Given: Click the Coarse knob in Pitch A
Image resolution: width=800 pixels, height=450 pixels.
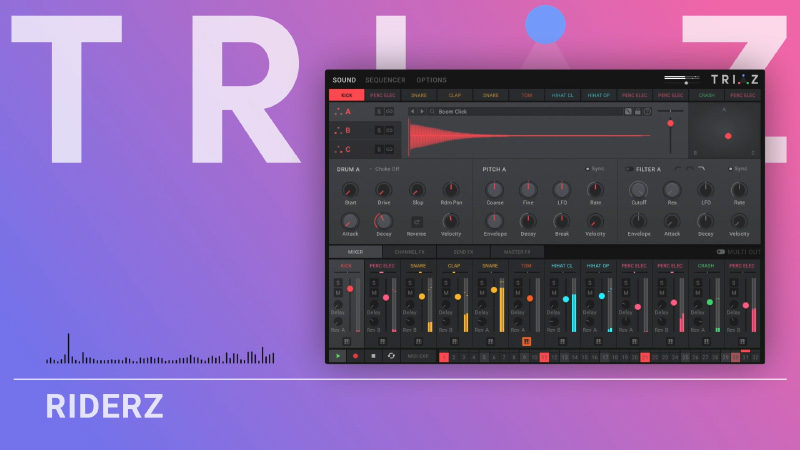Looking at the screenshot, I should click(494, 190).
